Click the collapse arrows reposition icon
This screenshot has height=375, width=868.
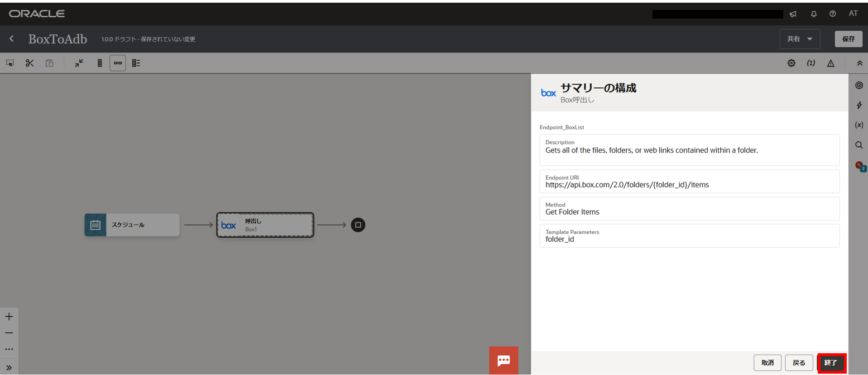pyautogui.click(x=79, y=63)
